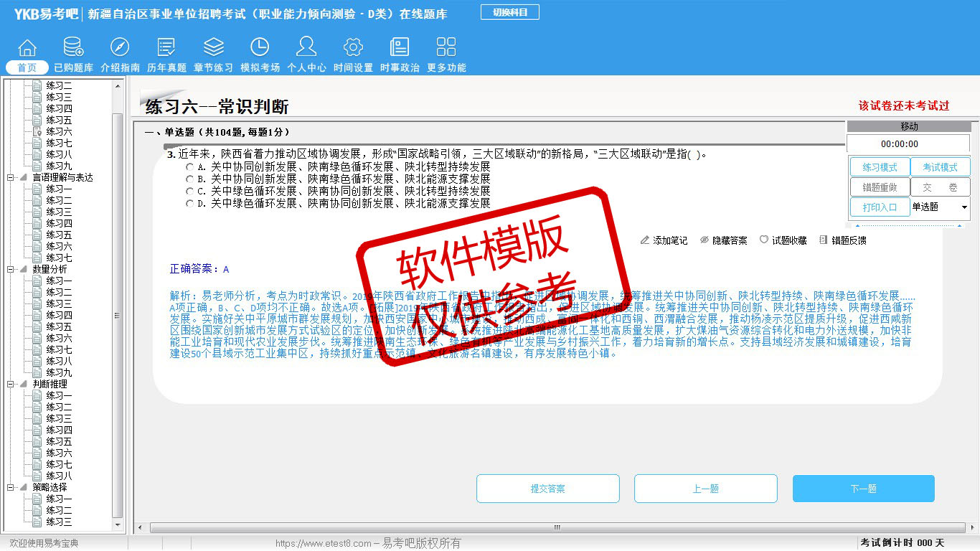Submit answer with 提交答案 button
This screenshot has height=551, width=980.
pos(547,489)
